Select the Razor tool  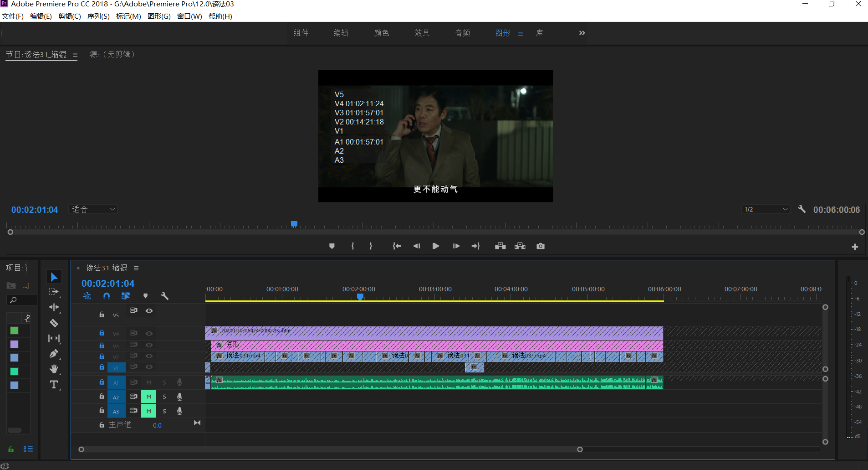(x=54, y=323)
